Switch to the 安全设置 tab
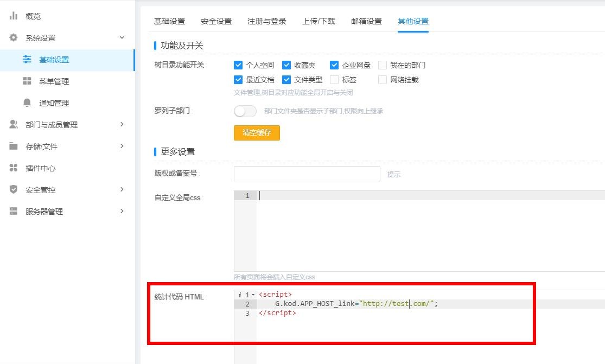The width and height of the screenshot is (605, 364). [x=216, y=21]
